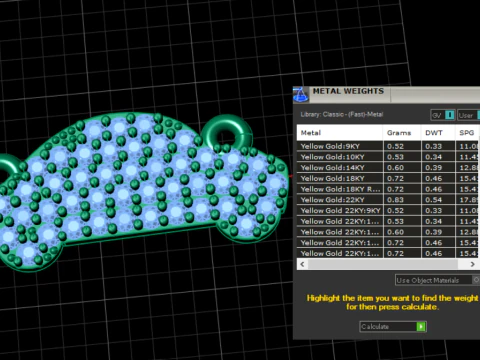This screenshot has width=480, height=360.
Task: Click DWT value 0.39 in Yellow Gold:14KY row
Action: click(x=434, y=167)
